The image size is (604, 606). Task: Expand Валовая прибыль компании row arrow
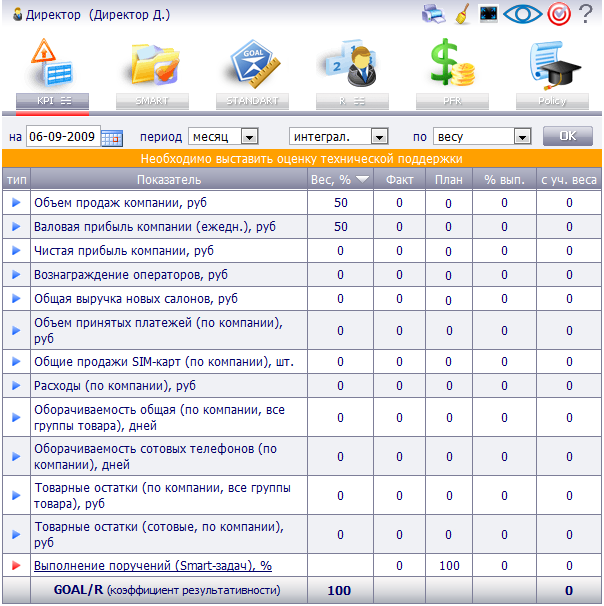[16, 226]
